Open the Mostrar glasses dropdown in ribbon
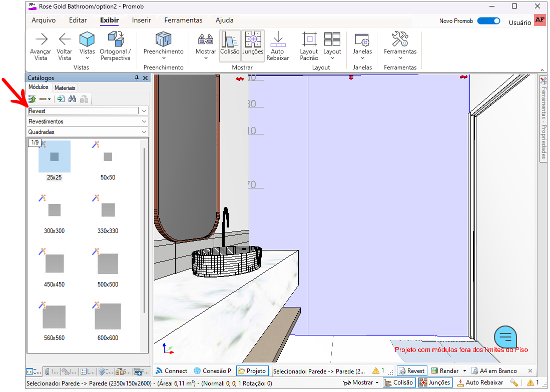 (x=206, y=45)
